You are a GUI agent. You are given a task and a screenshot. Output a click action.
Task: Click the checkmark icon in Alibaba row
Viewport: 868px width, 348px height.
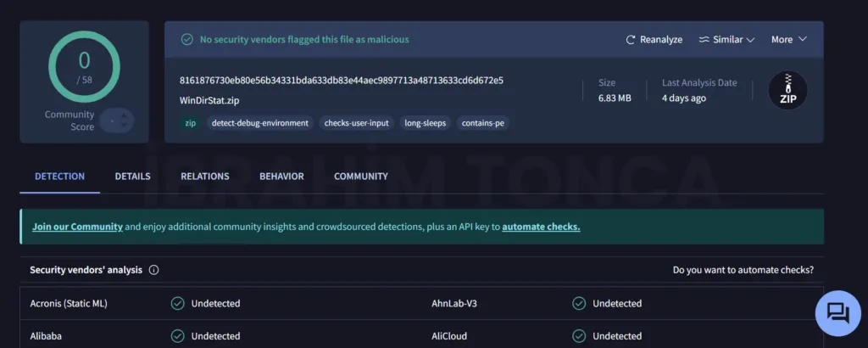pyautogui.click(x=177, y=336)
